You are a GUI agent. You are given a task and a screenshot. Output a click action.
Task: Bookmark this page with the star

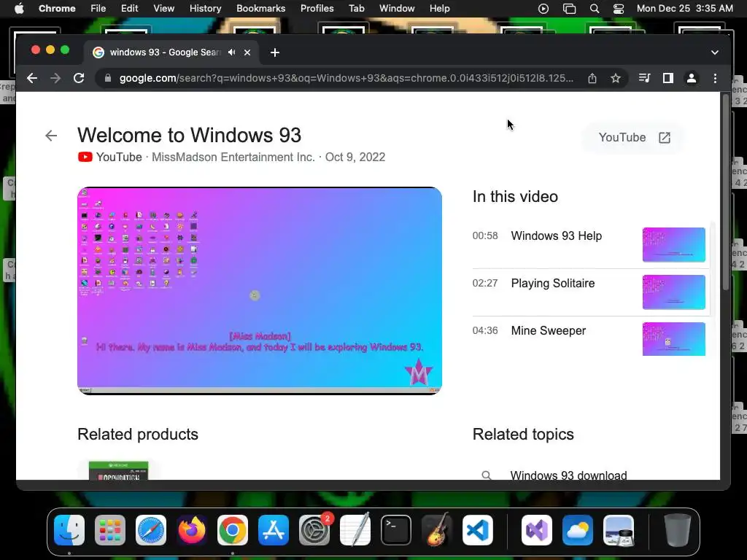[x=616, y=78]
